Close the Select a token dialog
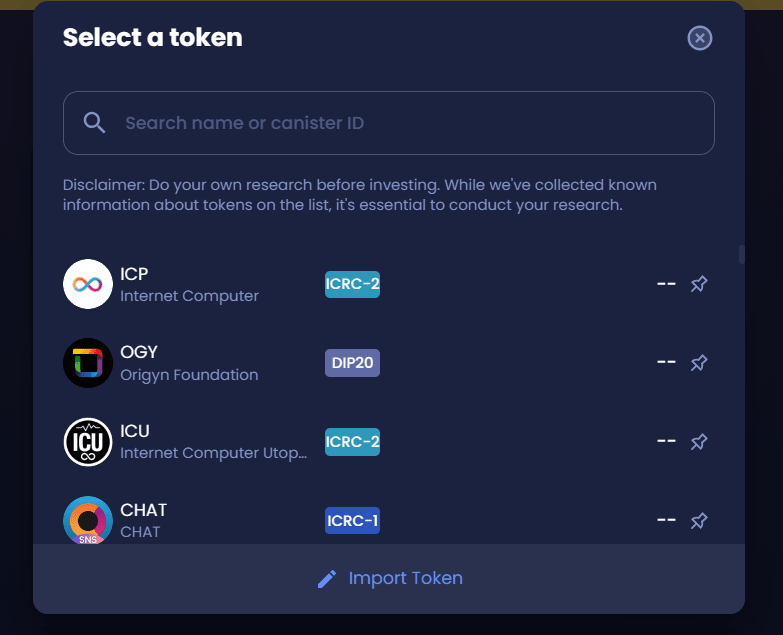 click(x=700, y=38)
